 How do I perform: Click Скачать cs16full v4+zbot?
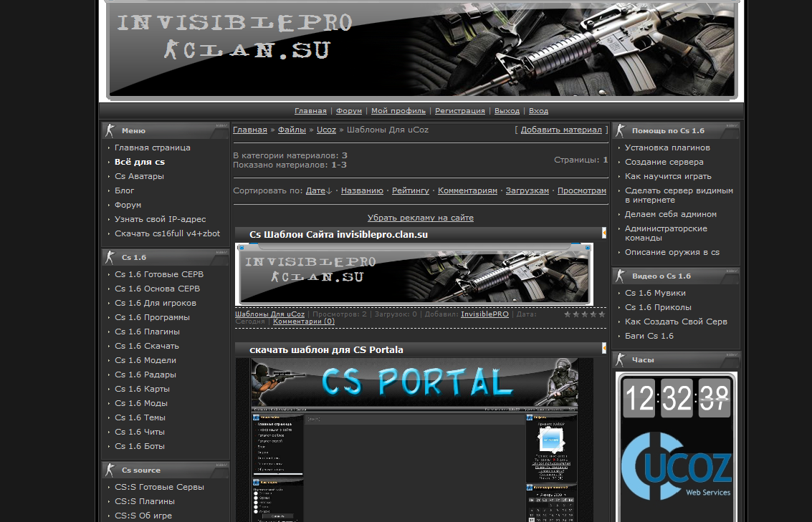[167, 234]
